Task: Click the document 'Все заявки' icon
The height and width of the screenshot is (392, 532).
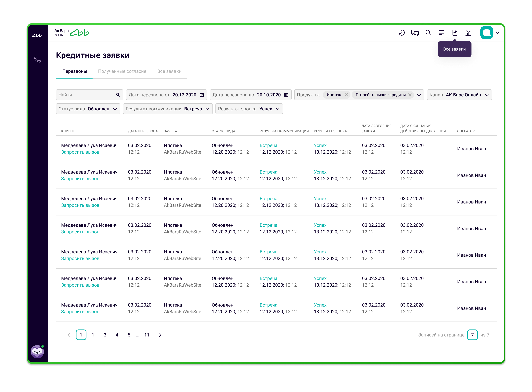Action: click(455, 33)
